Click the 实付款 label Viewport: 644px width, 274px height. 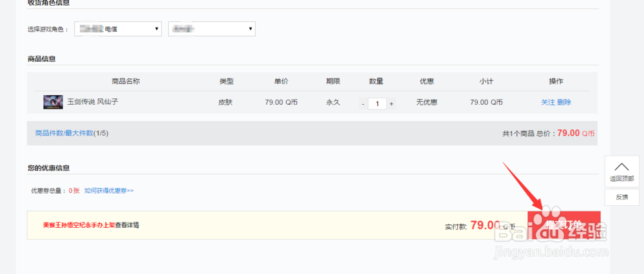click(457, 226)
